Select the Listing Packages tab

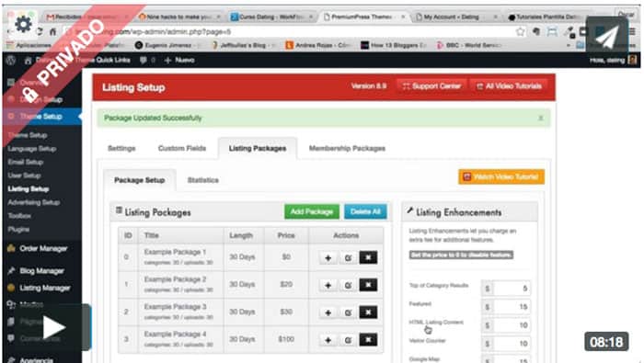pyautogui.click(x=258, y=148)
